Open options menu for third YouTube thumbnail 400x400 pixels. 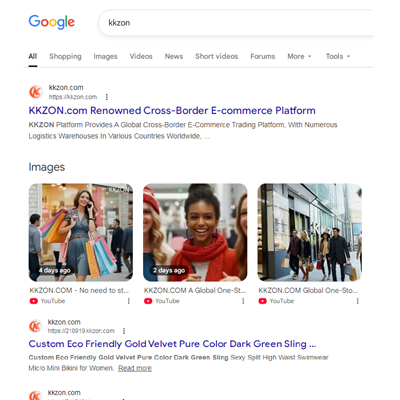pyautogui.click(x=357, y=301)
